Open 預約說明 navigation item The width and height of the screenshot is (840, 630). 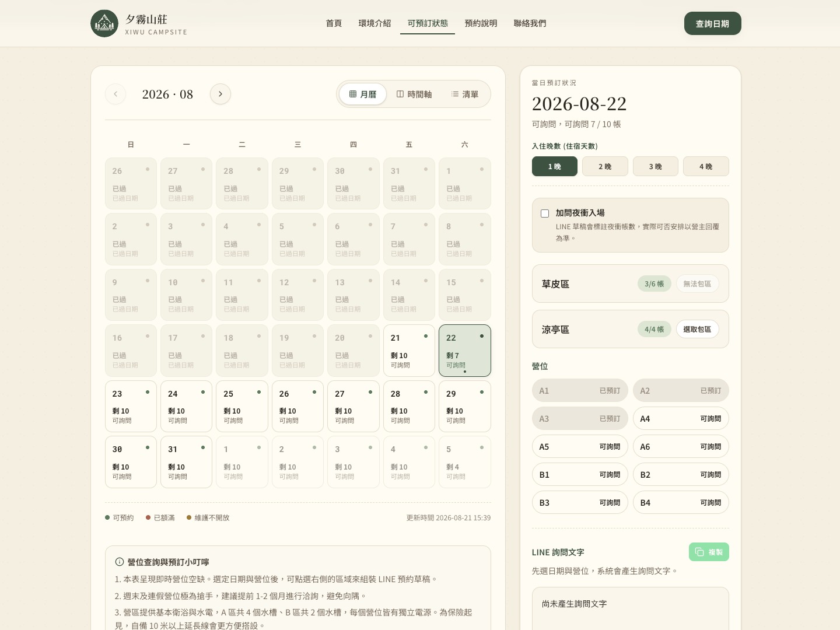[x=481, y=23]
